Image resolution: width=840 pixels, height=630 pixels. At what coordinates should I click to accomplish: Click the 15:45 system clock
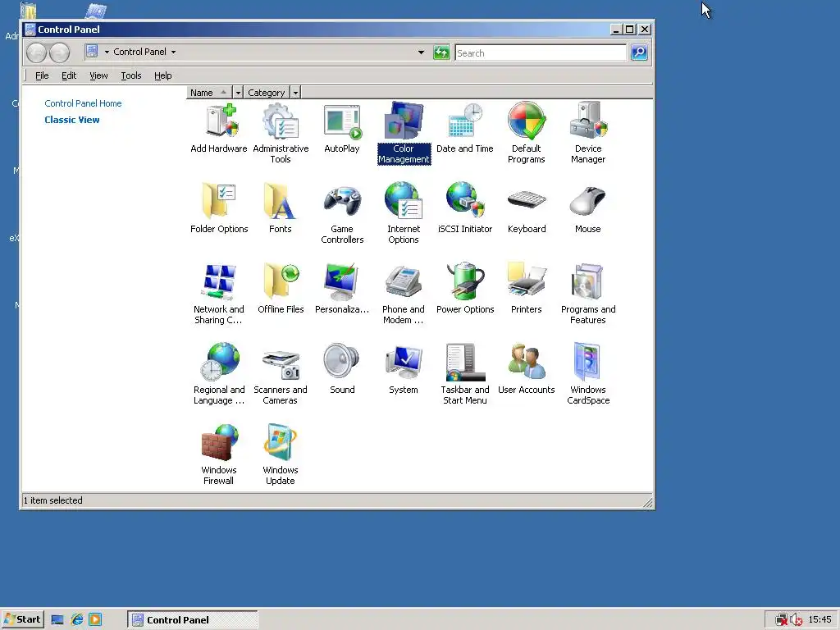pos(819,620)
